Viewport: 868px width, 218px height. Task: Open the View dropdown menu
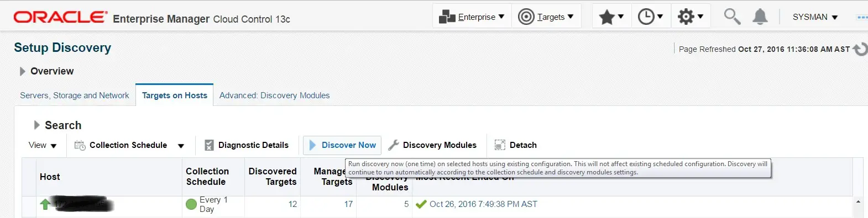pyautogui.click(x=43, y=145)
